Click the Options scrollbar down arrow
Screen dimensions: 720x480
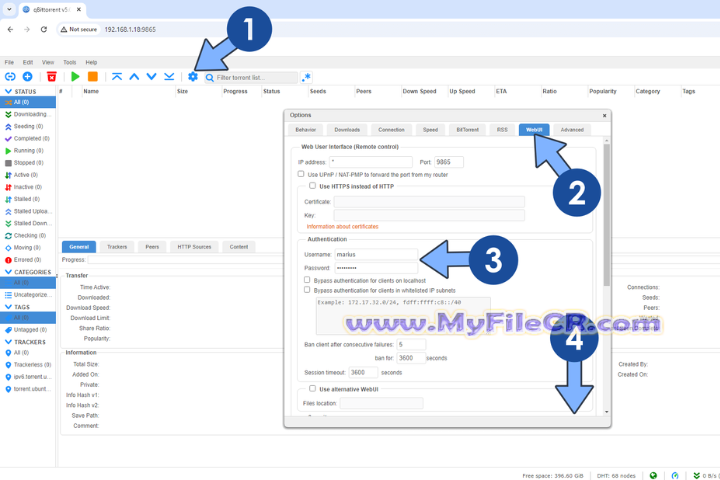pos(607,412)
